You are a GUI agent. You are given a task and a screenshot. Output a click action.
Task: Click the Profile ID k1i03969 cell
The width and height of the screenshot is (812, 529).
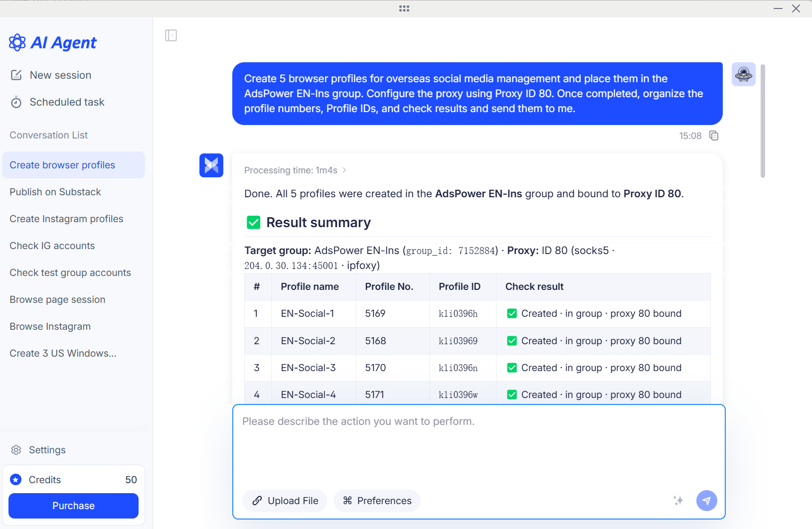(463, 341)
